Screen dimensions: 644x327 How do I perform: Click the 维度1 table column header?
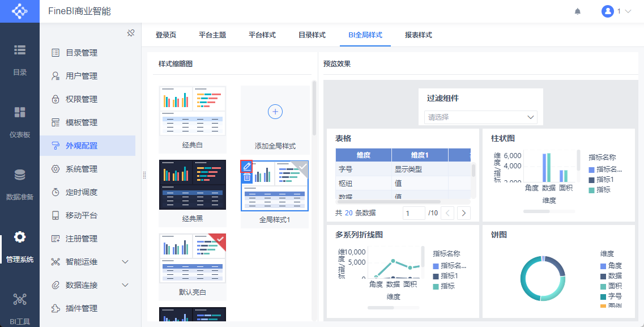pyautogui.click(x=420, y=155)
